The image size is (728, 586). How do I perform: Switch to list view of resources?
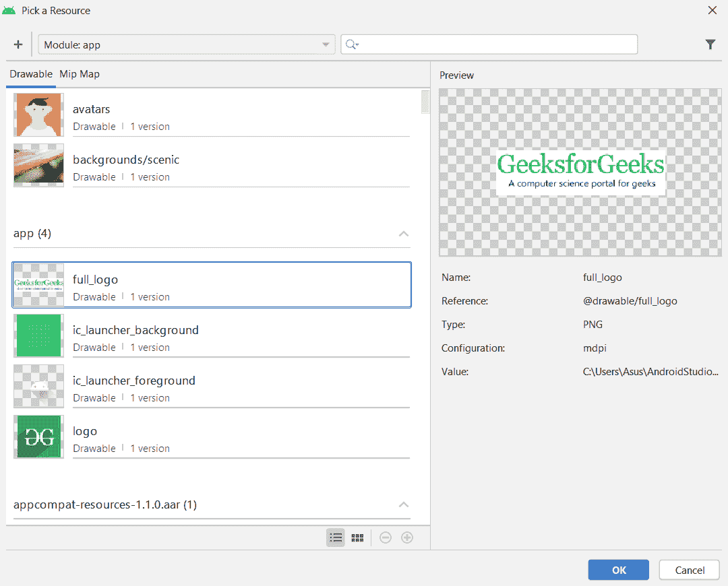tap(335, 537)
